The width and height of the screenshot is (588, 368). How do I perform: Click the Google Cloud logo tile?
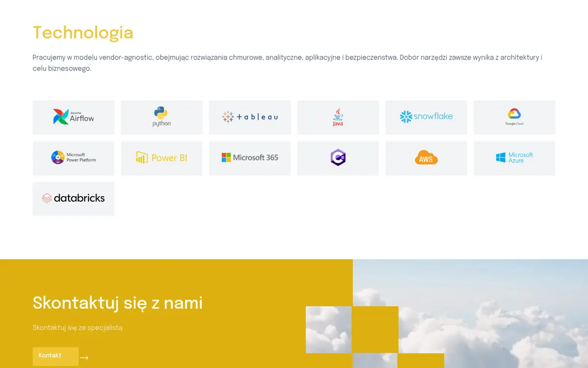514,117
